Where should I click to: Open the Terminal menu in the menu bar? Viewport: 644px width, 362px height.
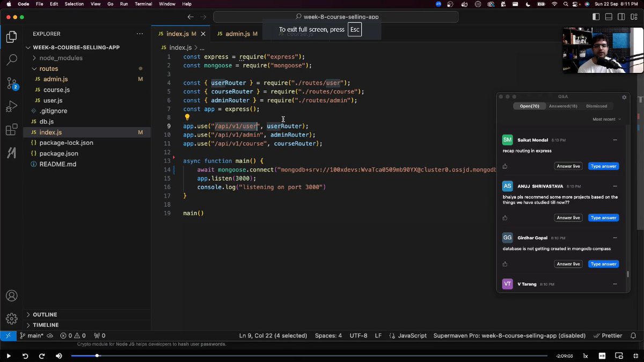point(143,4)
